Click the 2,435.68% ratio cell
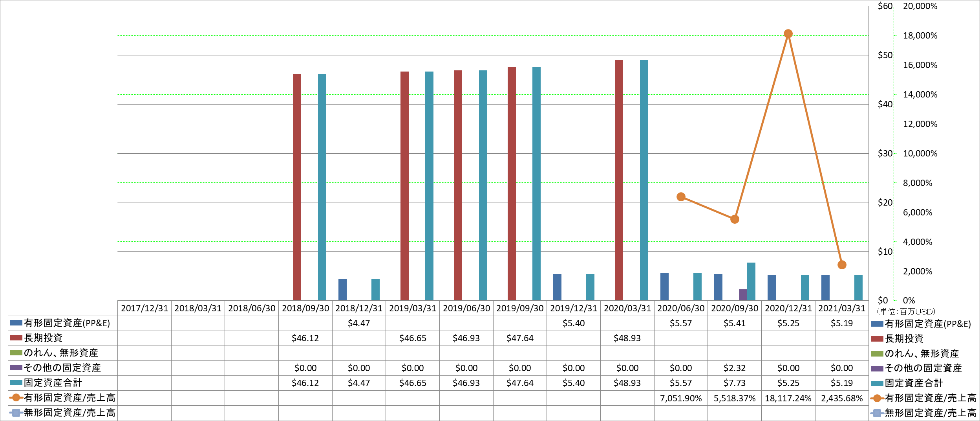Viewport: 980px width, 421px height. (x=842, y=398)
